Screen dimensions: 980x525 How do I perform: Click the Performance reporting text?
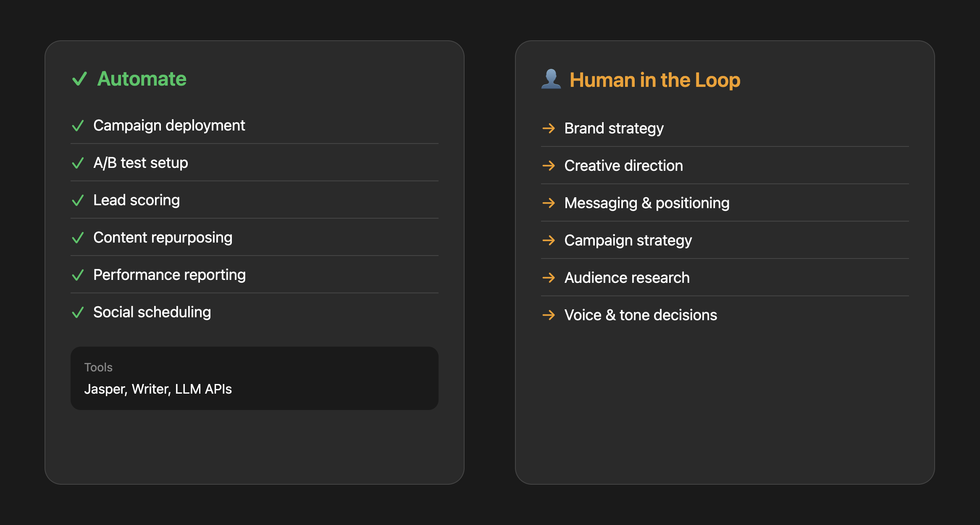click(169, 275)
